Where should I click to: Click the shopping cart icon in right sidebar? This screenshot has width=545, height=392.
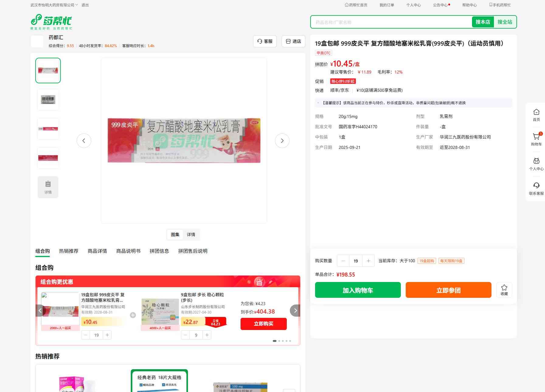point(536,137)
